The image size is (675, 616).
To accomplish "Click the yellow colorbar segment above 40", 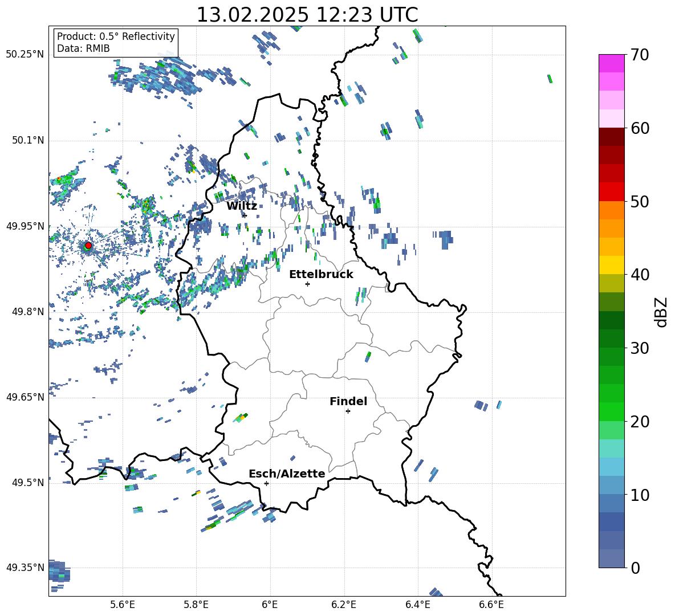I will [x=611, y=265].
